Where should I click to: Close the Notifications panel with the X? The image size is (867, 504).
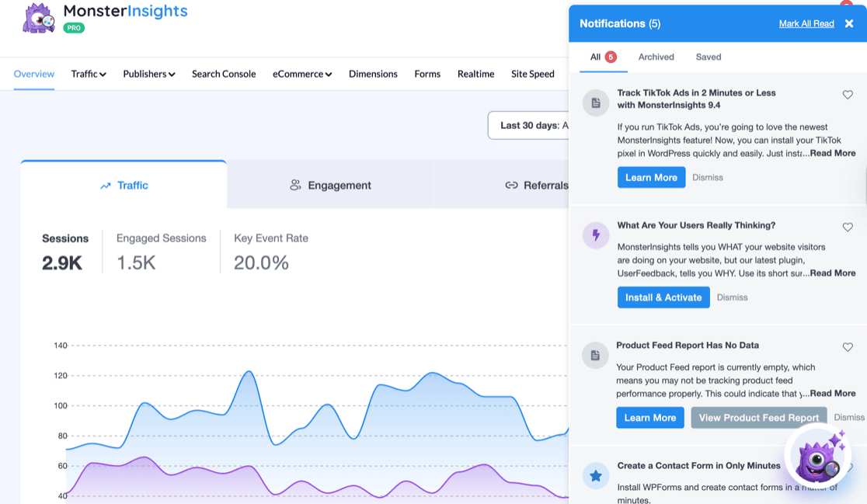pyautogui.click(x=849, y=23)
